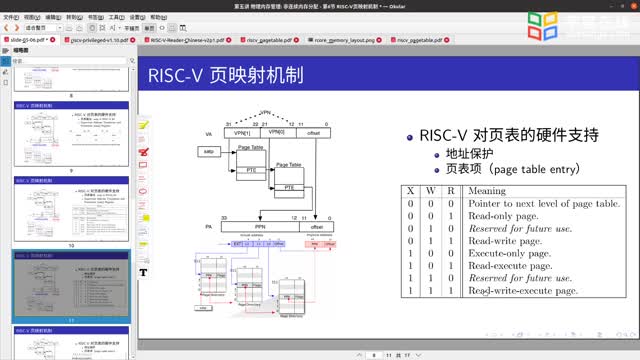Image resolution: width=640 pixels, height=360 pixels.
Task: Select the red freehand ink annotation tool
Action: (x=143, y=152)
